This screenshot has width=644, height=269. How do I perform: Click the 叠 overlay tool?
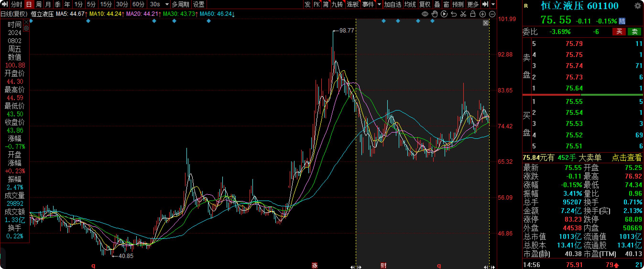click(x=437, y=4)
